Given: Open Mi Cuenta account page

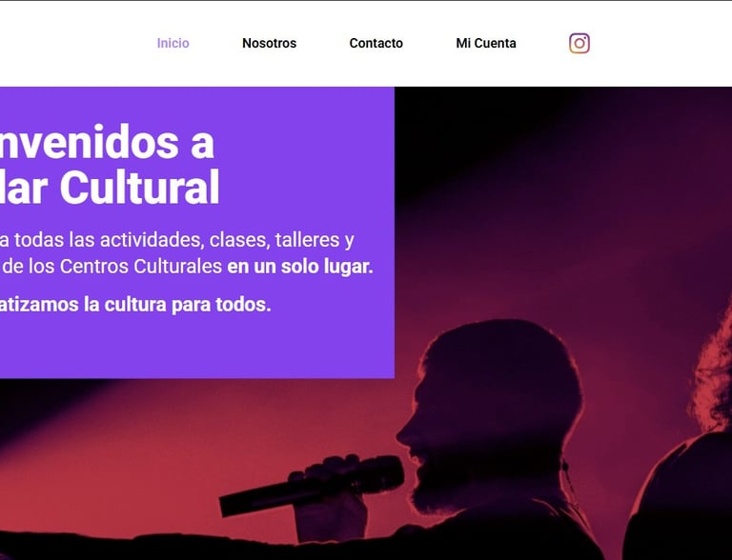Looking at the screenshot, I should click(486, 44).
